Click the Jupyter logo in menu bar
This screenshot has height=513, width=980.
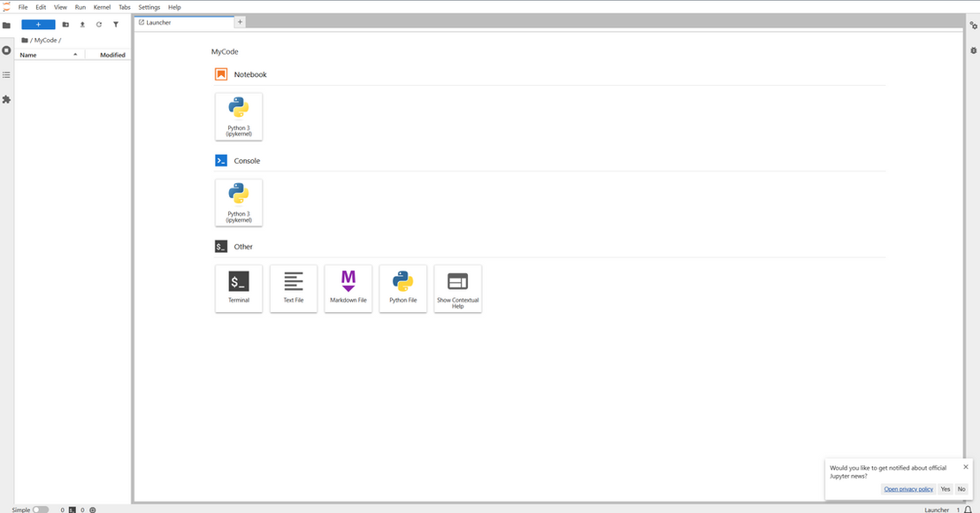pos(6,7)
